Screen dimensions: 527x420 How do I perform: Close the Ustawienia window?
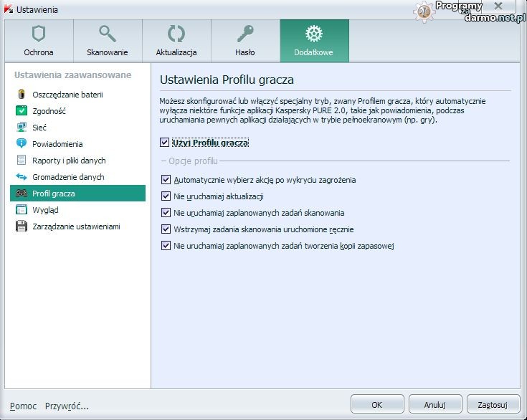pyautogui.click(x=498, y=6)
